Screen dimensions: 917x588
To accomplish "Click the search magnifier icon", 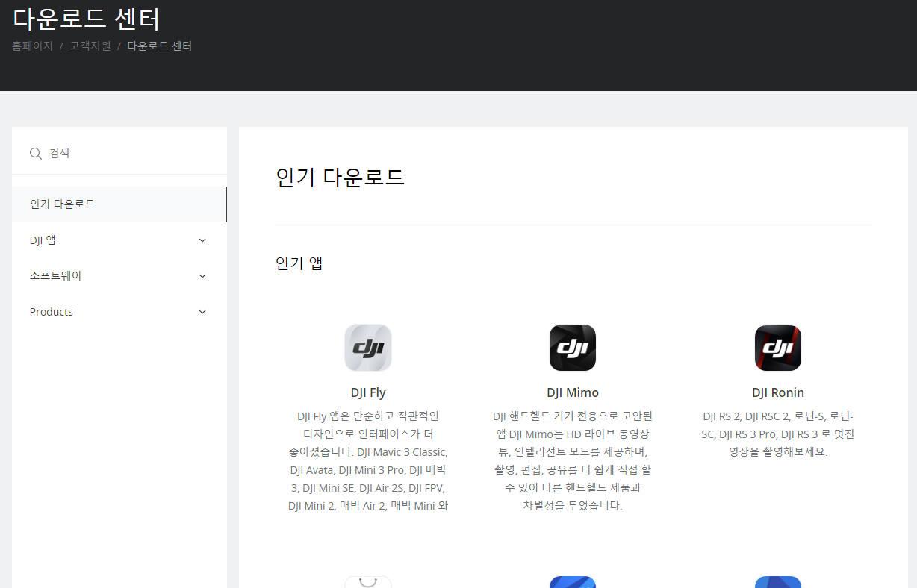I will (35, 154).
